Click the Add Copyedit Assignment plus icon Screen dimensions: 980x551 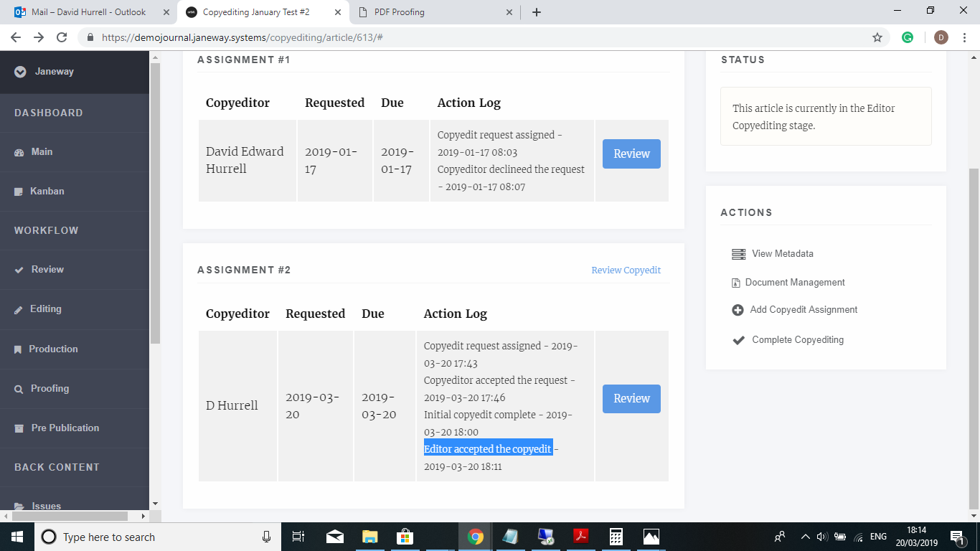[x=738, y=310]
